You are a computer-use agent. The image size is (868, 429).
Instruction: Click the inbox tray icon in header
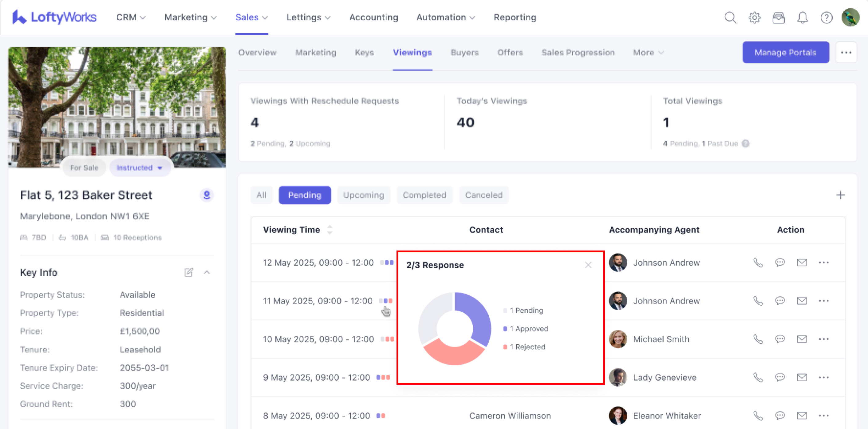(778, 18)
